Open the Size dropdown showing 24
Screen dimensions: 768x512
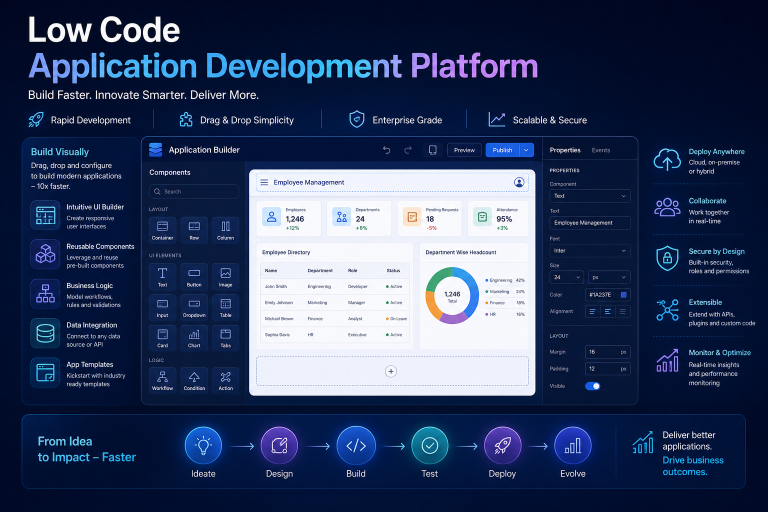[x=567, y=277]
